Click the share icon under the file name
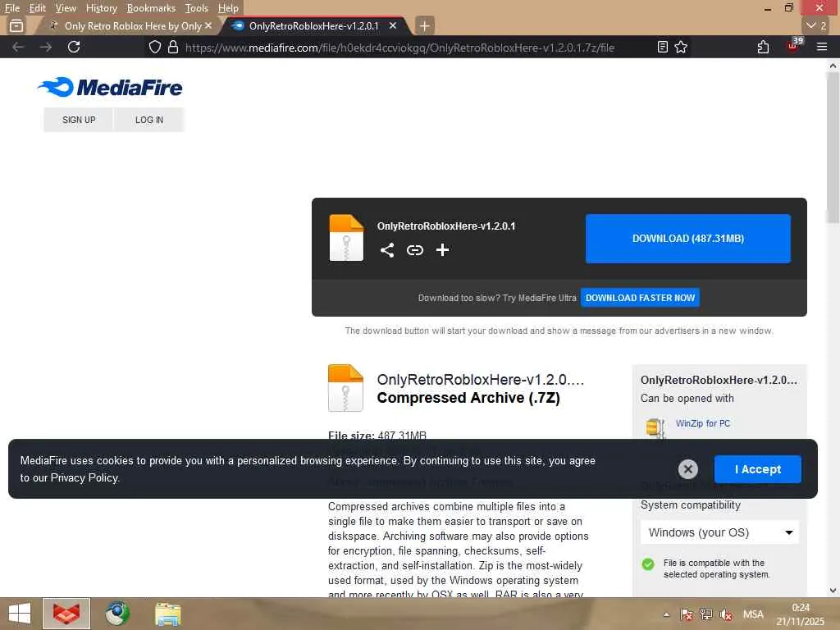 point(387,250)
